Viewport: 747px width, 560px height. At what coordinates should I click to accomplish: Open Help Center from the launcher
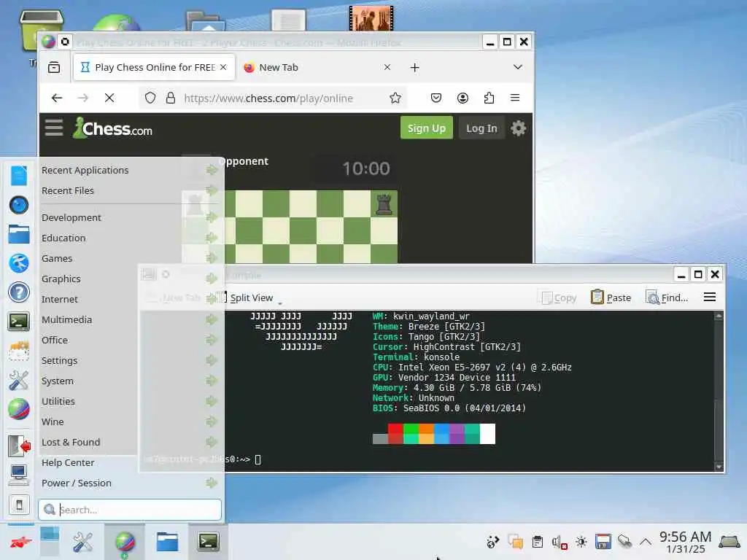[129, 463]
